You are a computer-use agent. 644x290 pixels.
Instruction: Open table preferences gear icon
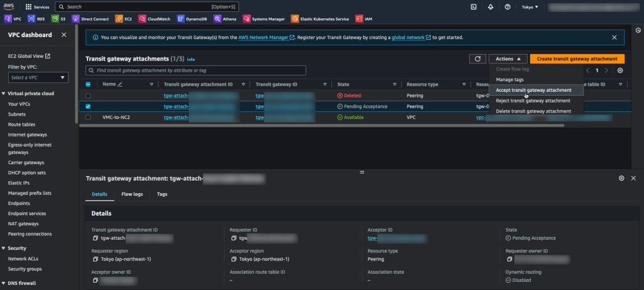pos(620,70)
